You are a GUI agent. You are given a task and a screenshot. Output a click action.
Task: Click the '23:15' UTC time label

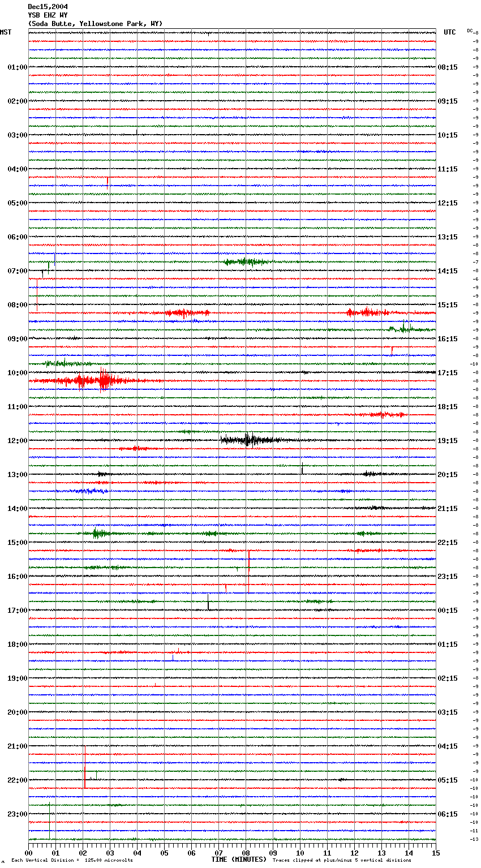(448, 577)
